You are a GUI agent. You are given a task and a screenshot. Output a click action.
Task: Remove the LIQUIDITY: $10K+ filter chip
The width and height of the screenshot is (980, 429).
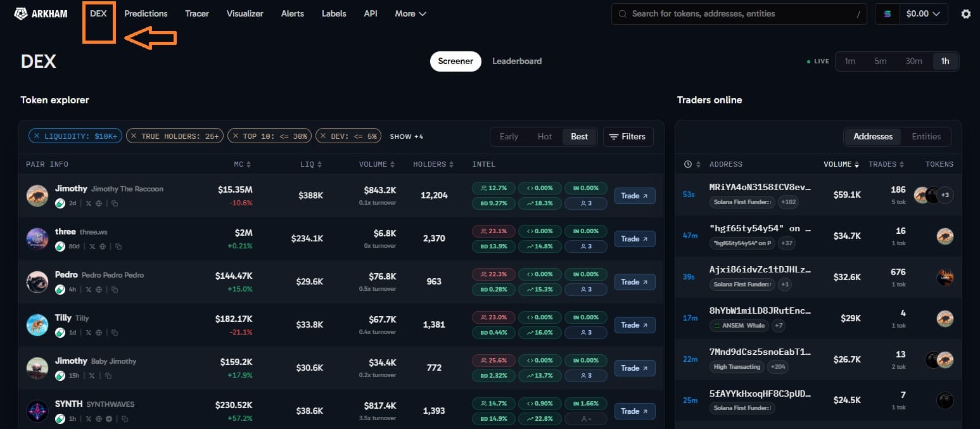(37, 136)
